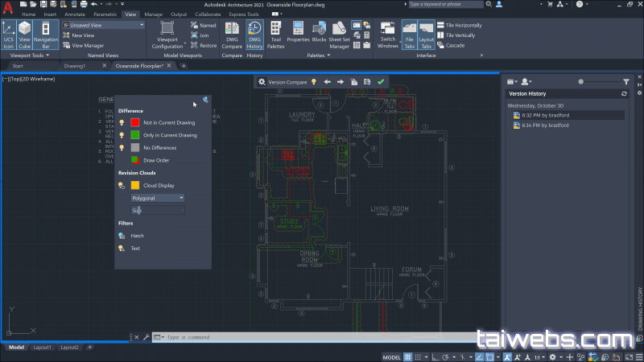Toggle Hatch filter
Viewport: 644px width, 362px height.
pos(122,236)
